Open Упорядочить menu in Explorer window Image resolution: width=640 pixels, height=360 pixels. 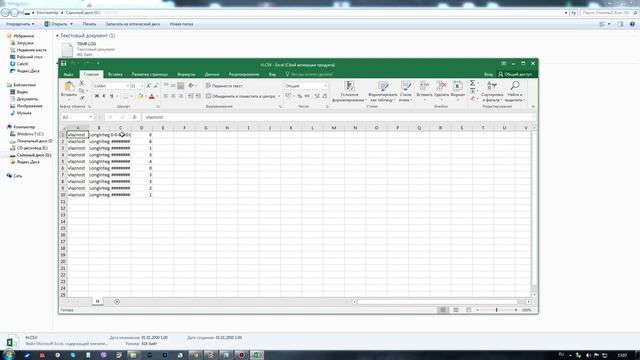coord(20,24)
